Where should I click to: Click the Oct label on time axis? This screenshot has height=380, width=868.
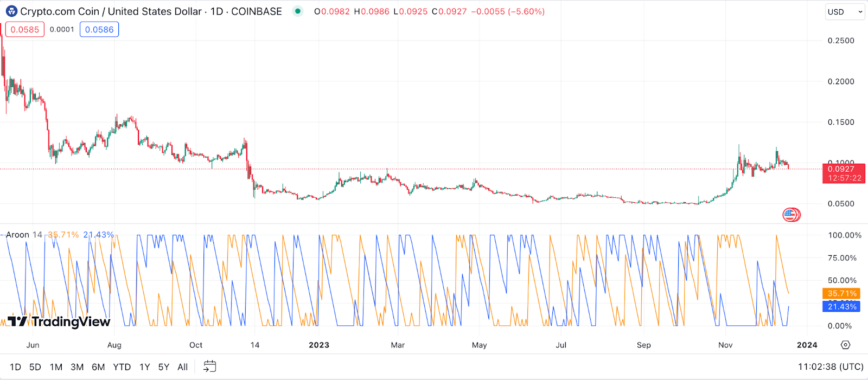point(196,345)
